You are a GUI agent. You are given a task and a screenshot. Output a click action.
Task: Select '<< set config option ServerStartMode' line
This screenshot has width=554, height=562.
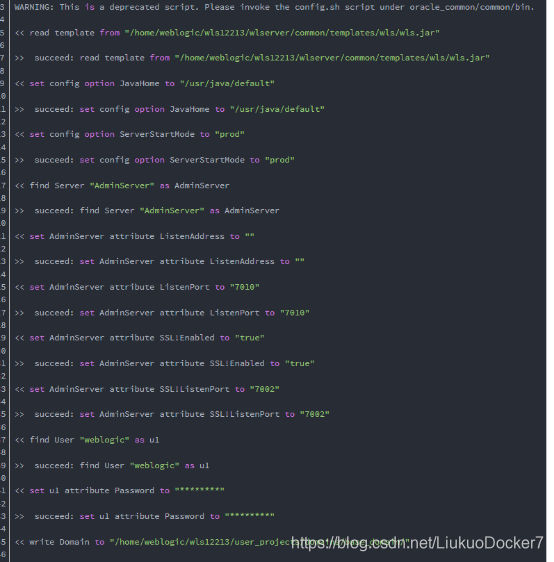pos(130,134)
